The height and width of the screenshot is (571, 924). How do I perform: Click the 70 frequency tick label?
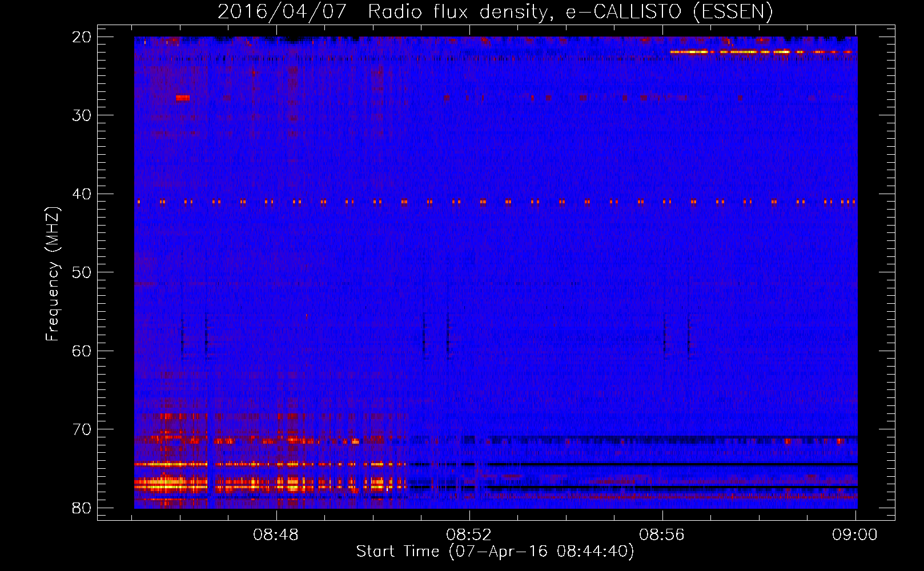(82, 429)
